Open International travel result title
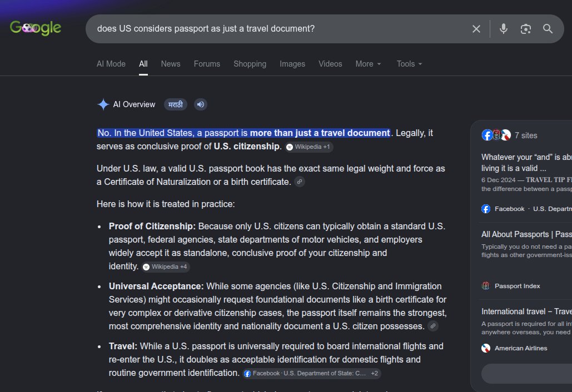572x392 pixels. click(x=526, y=311)
